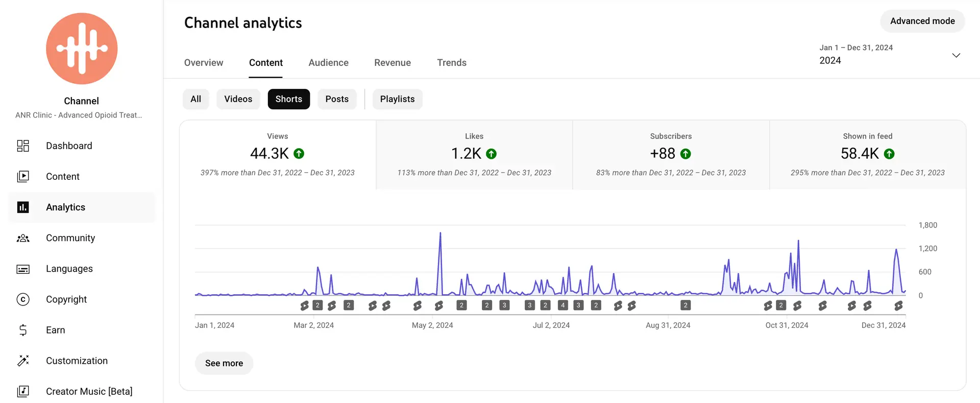This screenshot has height=403, width=980.
Task: Open Customization magic wand icon
Action: pyautogui.click(x=23, y=361)
